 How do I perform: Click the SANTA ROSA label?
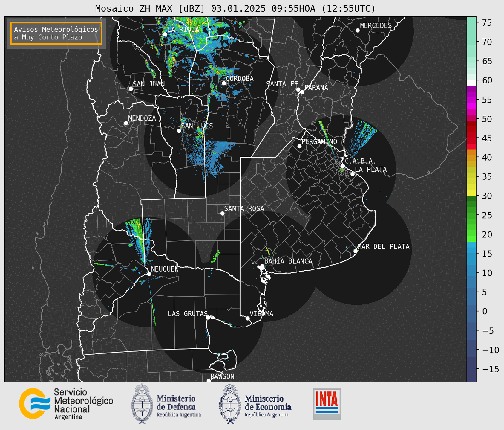(x=244, y=208)
